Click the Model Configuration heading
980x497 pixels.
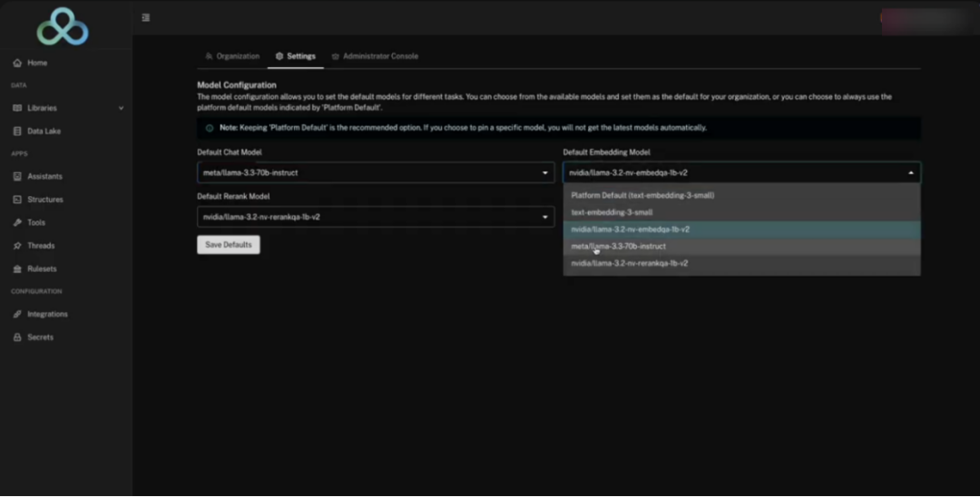point(237,85)
